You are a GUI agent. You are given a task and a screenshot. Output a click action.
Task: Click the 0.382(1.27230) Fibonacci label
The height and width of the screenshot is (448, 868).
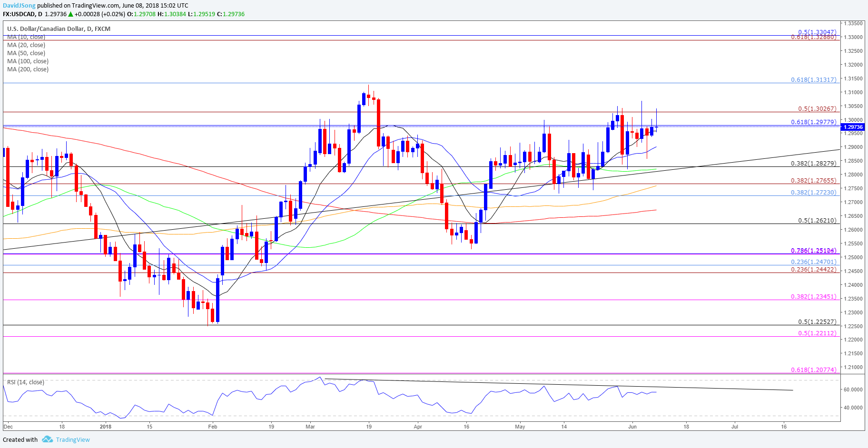tap(814, 193)
